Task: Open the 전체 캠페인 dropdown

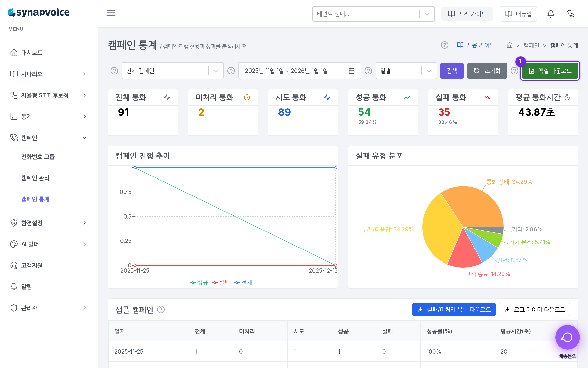Action: [173, 71]
